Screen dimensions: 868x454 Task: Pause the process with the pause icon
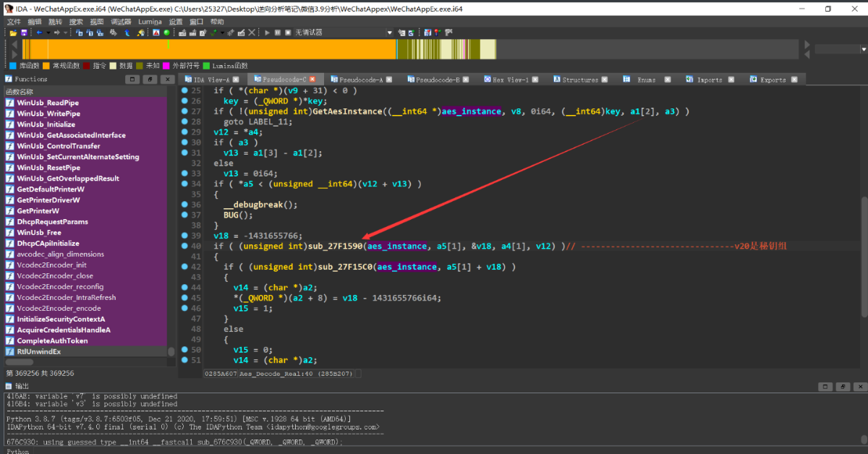(277, 33)
